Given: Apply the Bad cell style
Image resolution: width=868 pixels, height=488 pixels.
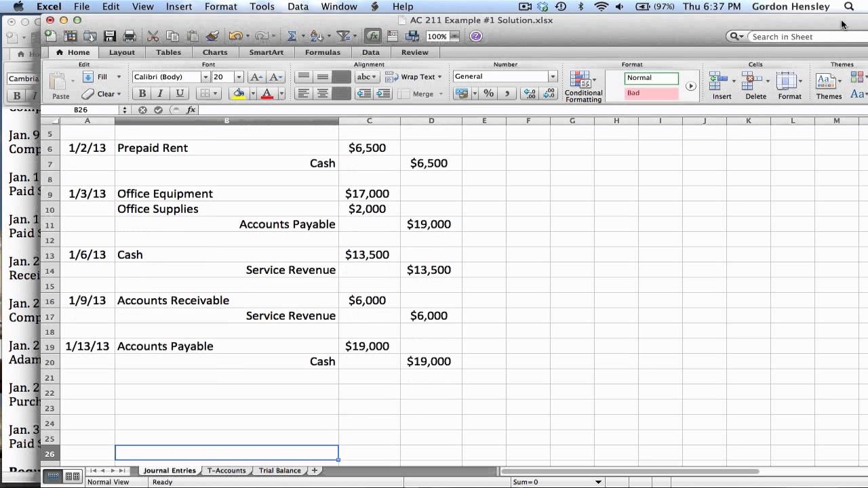Looking at the screenshot, I should [651, 94].
